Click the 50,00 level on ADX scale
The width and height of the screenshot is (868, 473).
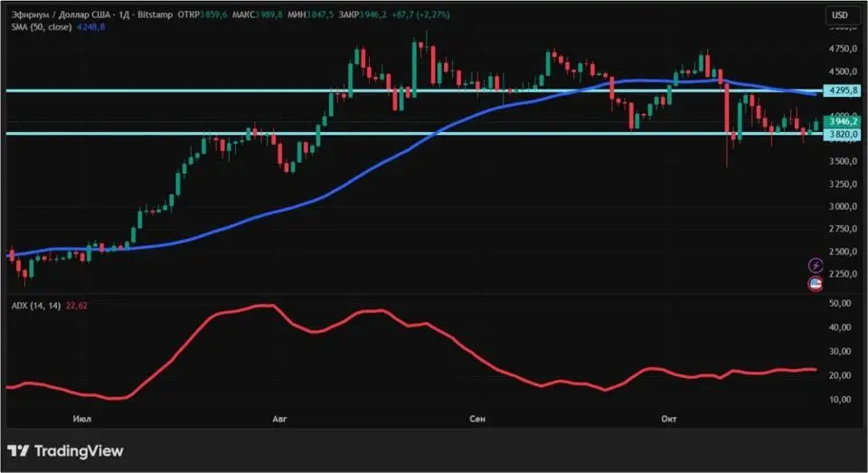840,303
